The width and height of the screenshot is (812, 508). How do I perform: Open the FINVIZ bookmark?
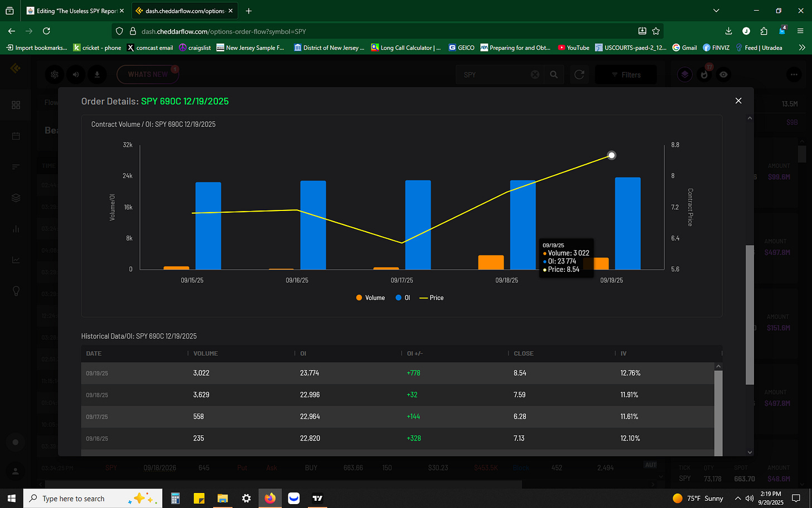click(x=716, y=47)
